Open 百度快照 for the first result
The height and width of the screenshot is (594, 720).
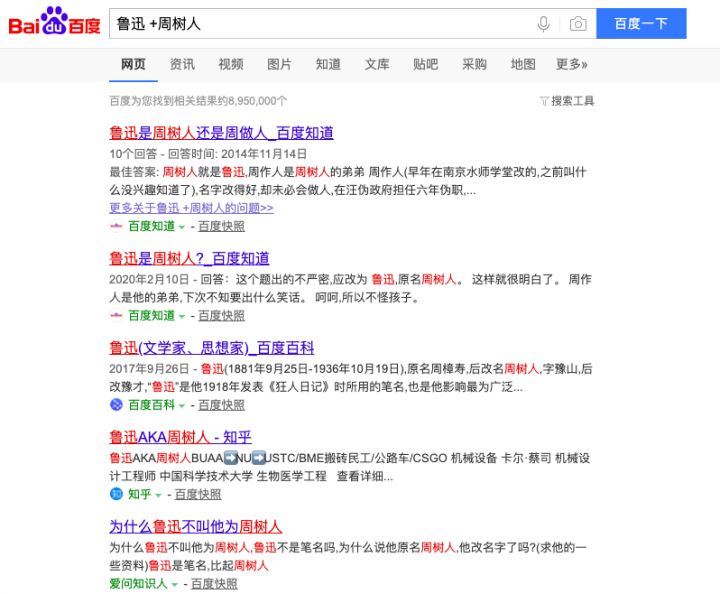tap(221, 226)
